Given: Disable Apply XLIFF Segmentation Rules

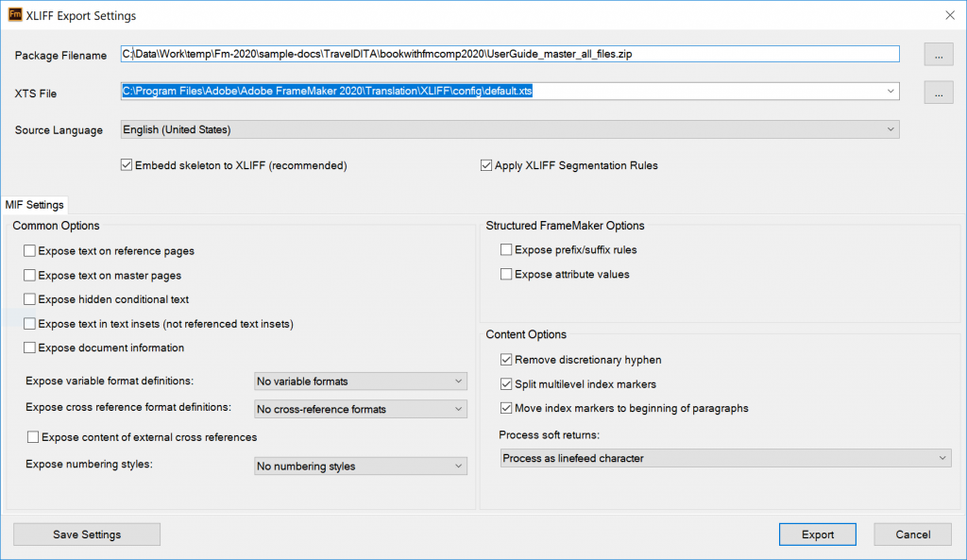Looking at the screenshot, I should (486, 164).
